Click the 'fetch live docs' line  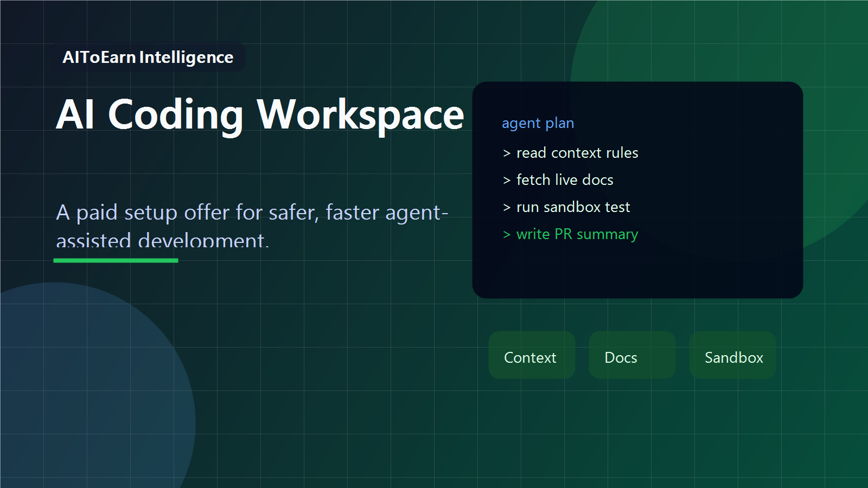coord(558,180)
